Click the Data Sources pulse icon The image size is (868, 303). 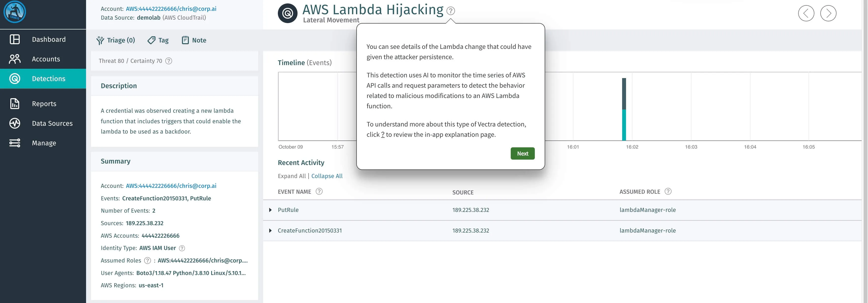[15, 124]
